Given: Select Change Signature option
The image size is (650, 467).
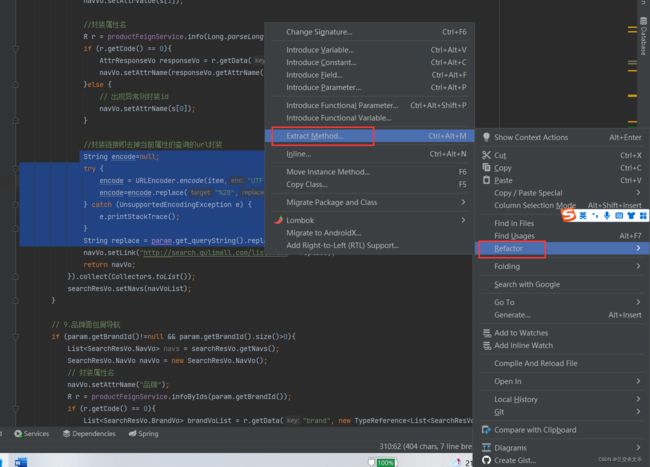Looking at the screenshot, I should 320,32.
